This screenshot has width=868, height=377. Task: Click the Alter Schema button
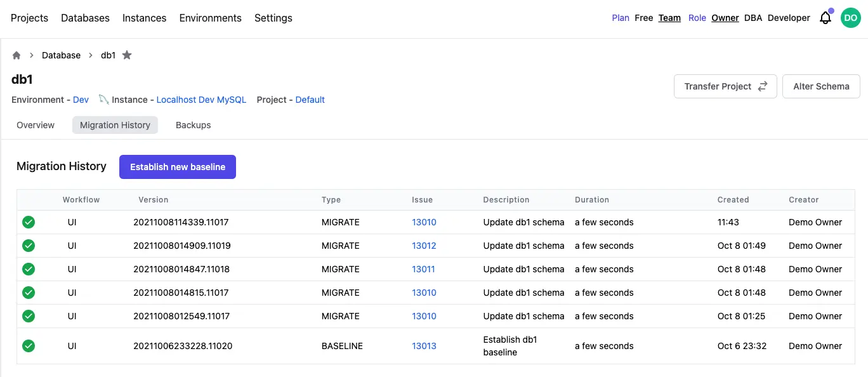pyautogui.click(x=821, y=86)
